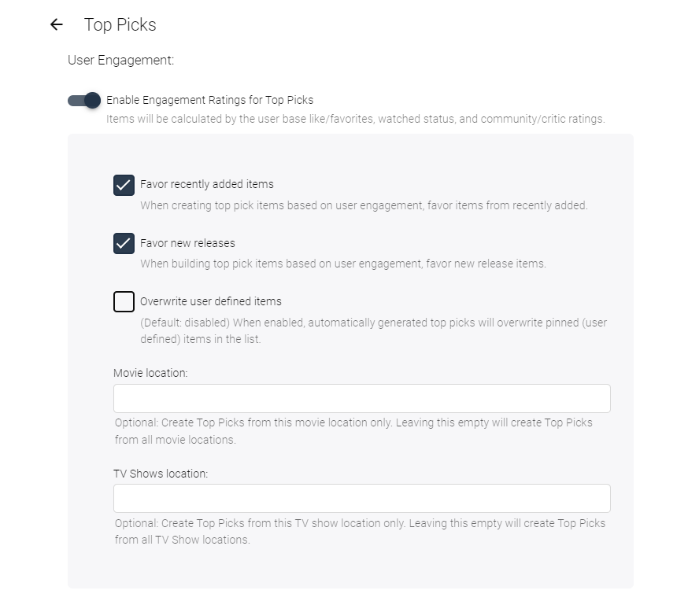Click inside the Movie location input field
The width and height of the screenshot is (699, 616).
(361, 398)
